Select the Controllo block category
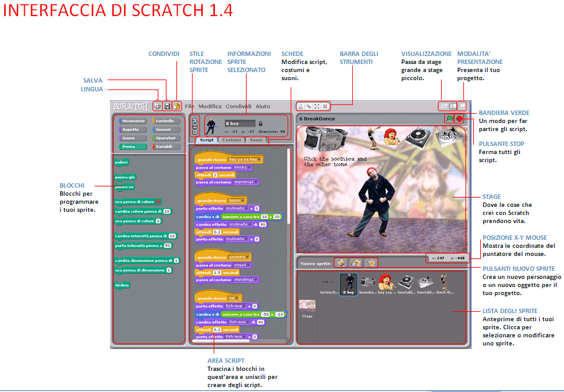 [166, 121]
